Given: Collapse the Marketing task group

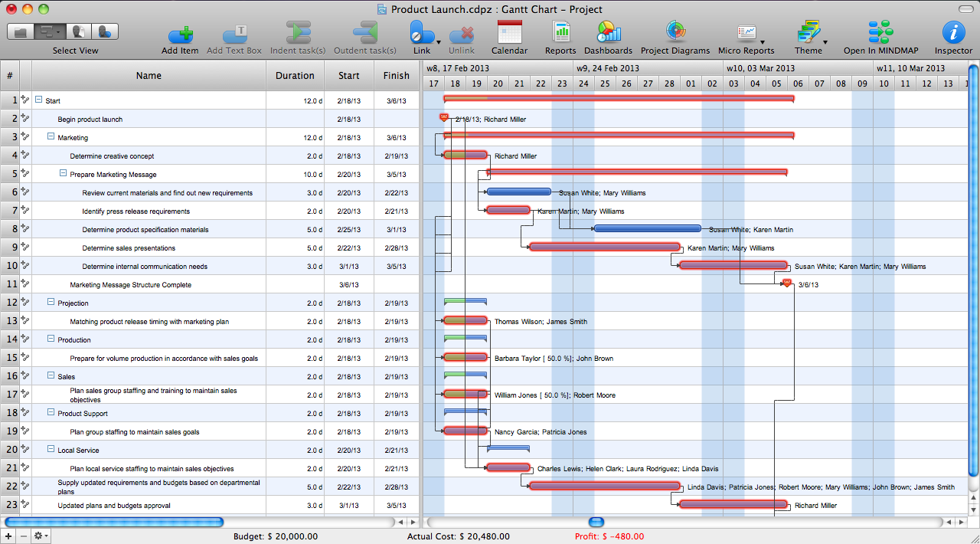Looking at the screenshot, I should (51, 137).
